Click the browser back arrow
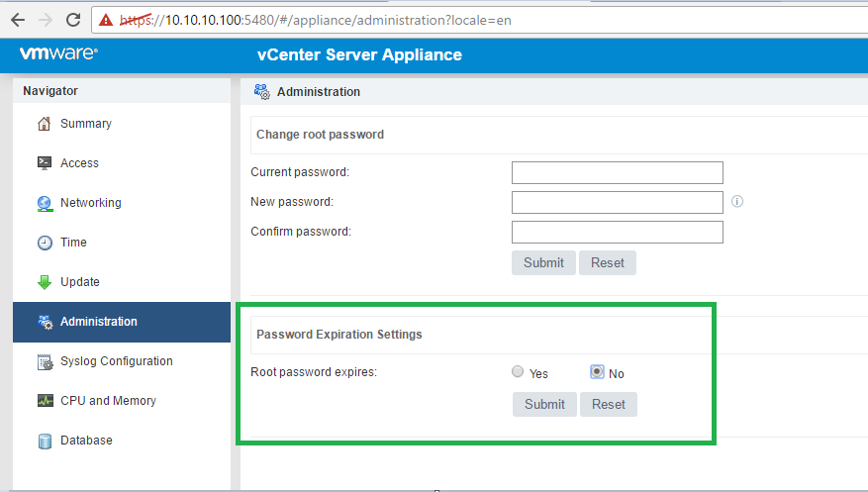The height and width of the screenshot is (492, 868). pos(18,21)
